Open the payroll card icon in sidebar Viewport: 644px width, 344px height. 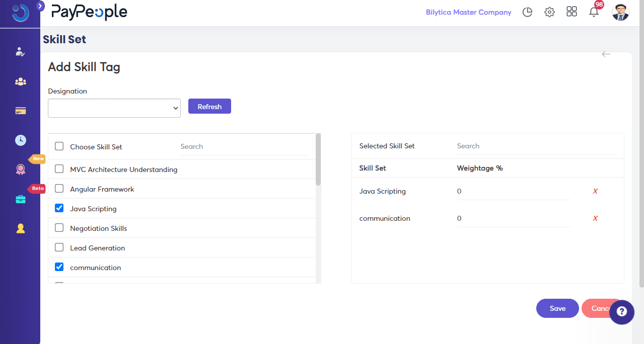tap(20, 111)
